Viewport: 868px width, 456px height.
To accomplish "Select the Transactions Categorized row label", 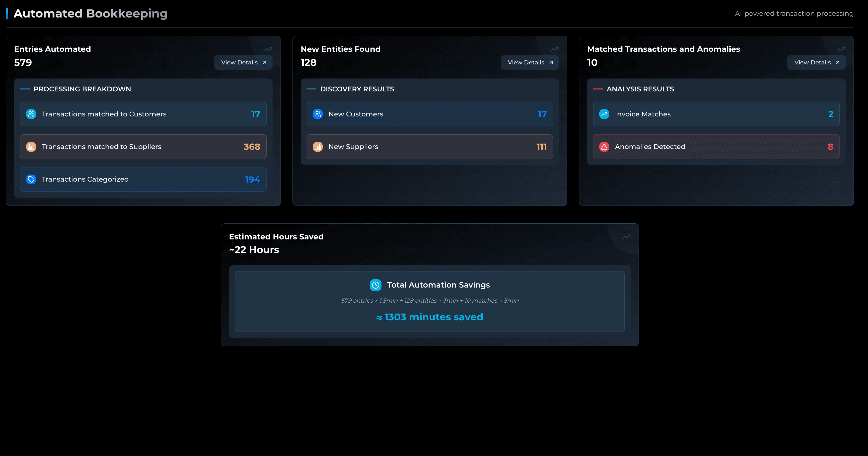I will [x=85, y=179].
